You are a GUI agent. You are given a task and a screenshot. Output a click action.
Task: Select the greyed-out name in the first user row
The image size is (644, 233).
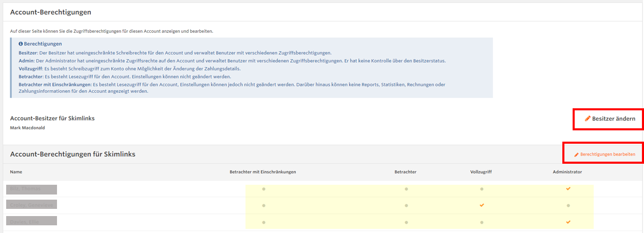point(31,189)
